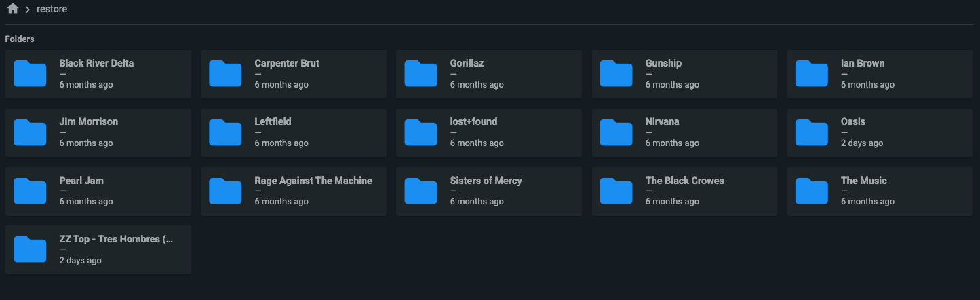The width and height of the screenshot is (980, 300).
Task: Click the Sisters of Mercy folder name
Action: tap(486, 181)
